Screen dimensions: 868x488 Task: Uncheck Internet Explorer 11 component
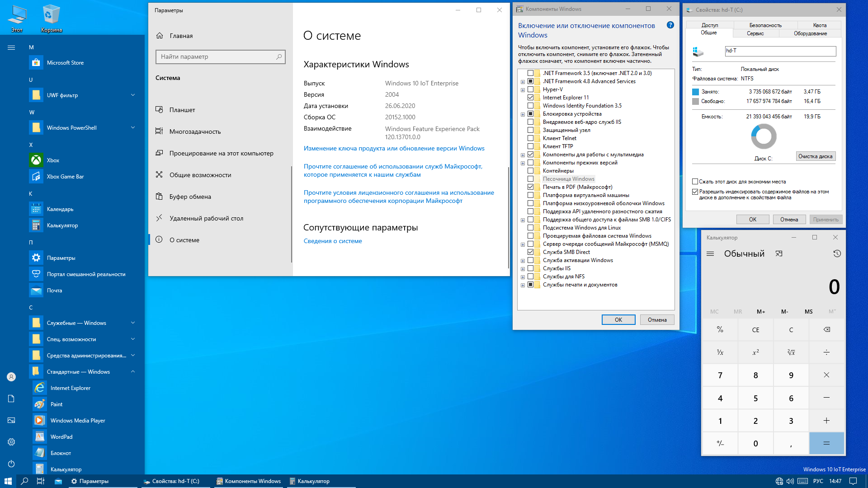(531, 98)
